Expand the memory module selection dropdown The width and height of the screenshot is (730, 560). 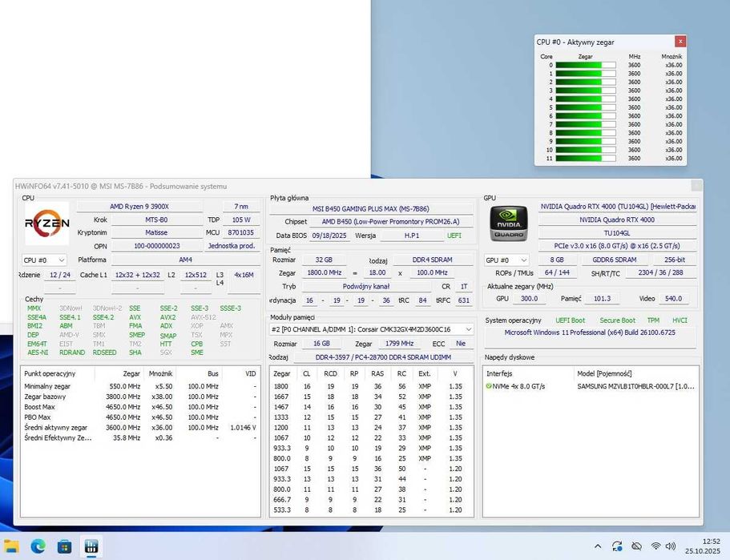372,329
